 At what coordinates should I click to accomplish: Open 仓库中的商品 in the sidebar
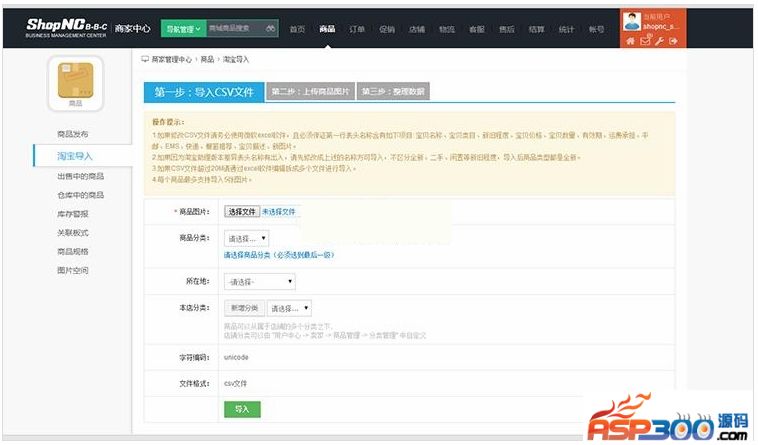(x=81, y=195)
